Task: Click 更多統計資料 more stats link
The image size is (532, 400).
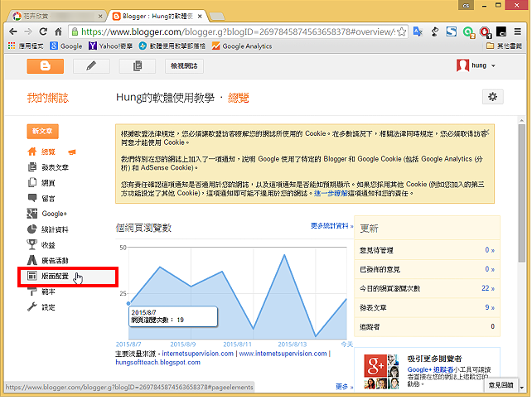Action: coord(331,226)
